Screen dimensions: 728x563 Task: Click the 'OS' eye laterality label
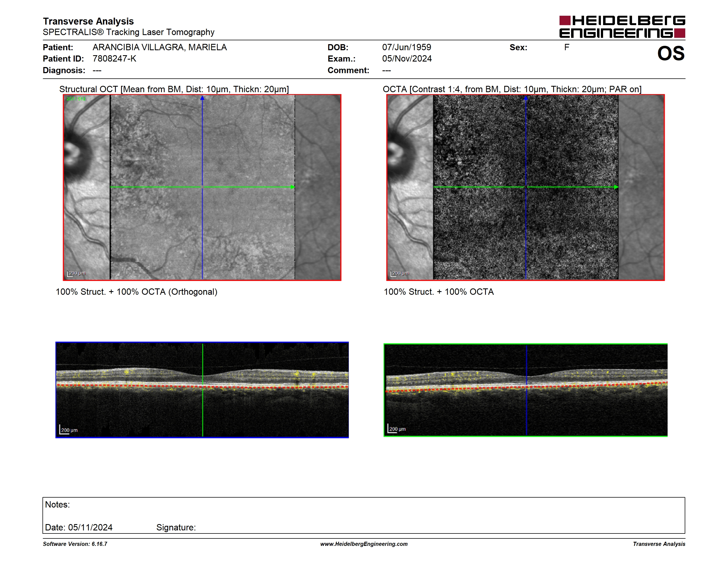point(671,53)
